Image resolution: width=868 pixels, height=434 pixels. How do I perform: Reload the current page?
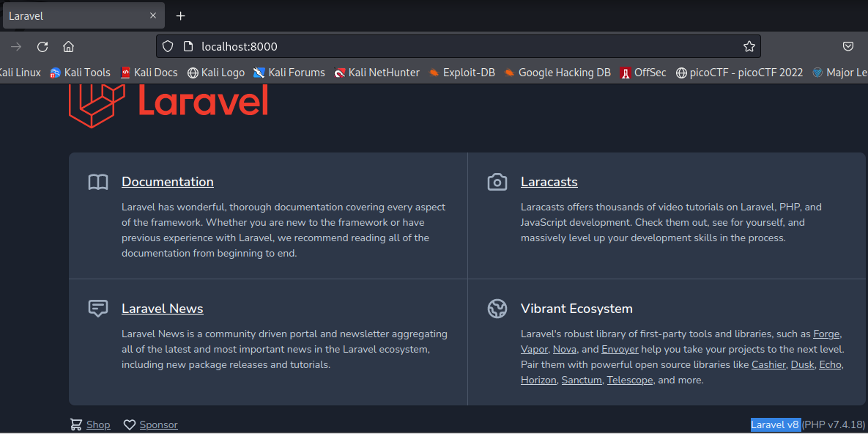coord(42,47)
